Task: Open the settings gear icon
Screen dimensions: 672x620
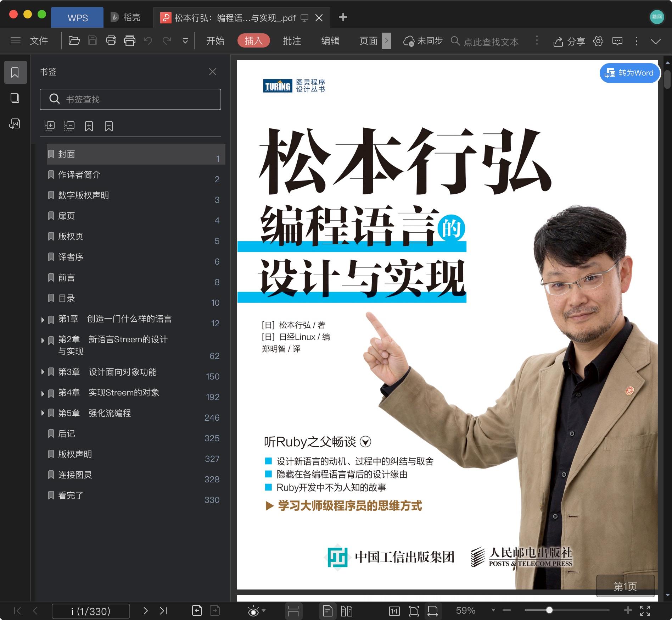Action: [598, 41]
